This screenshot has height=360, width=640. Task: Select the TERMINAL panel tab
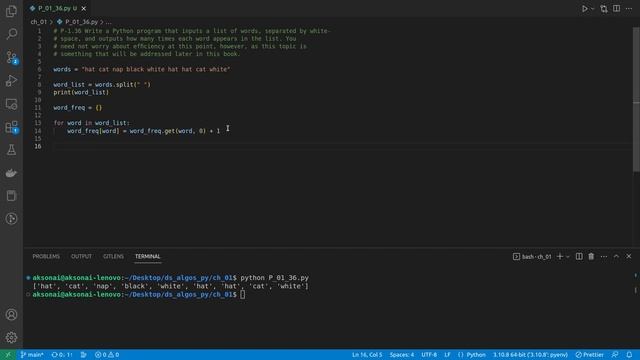pyautogui.click(x=148, y=256)
